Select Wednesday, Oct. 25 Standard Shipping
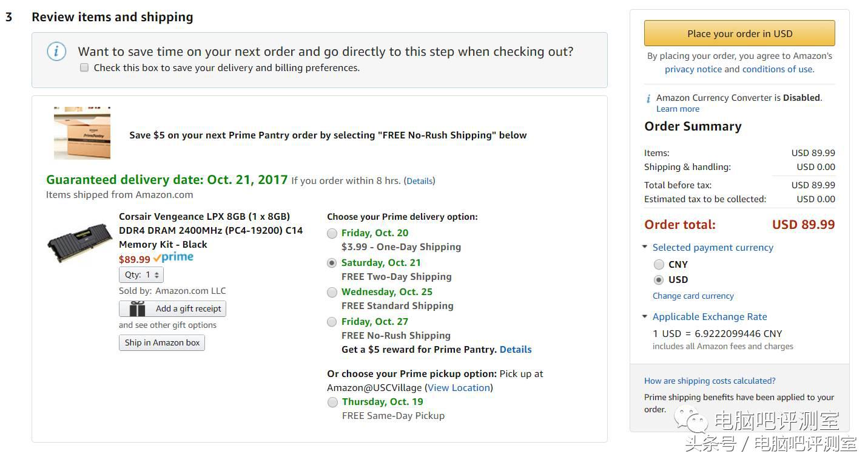The height and width of the screenshot is (459, 868). coord(332,293)
